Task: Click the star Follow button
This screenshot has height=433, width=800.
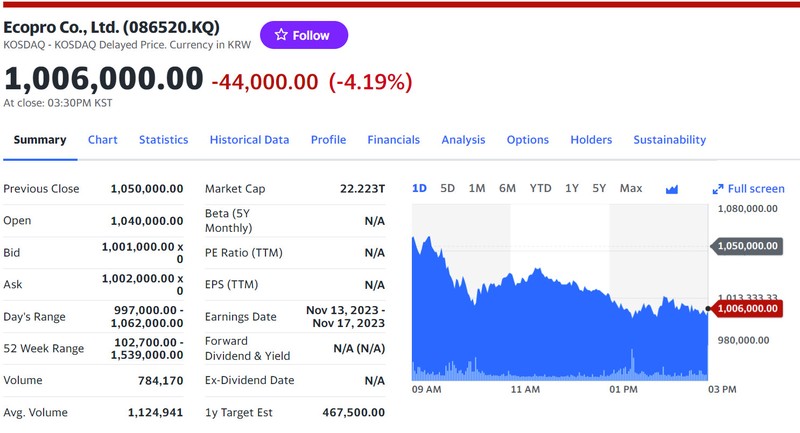Action: coord(304,35)
